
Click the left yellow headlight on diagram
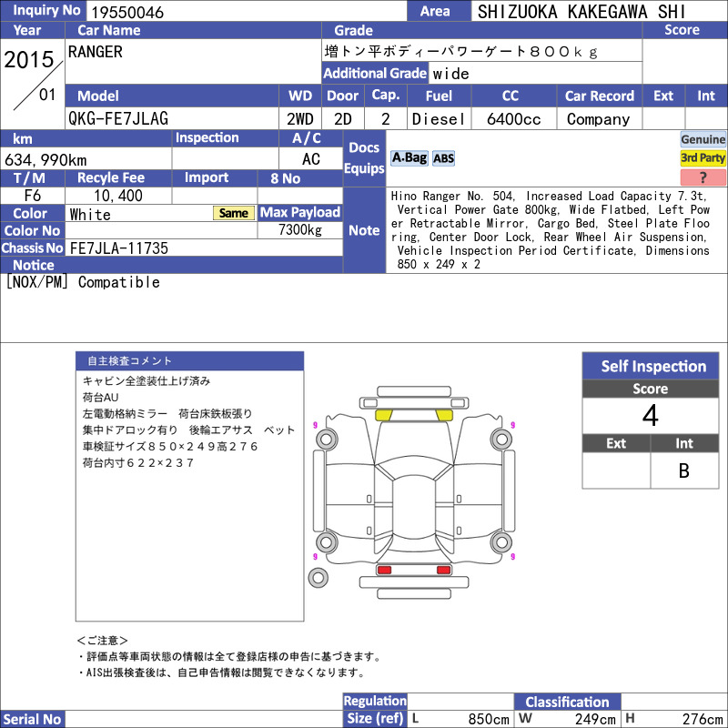[383, 415]
